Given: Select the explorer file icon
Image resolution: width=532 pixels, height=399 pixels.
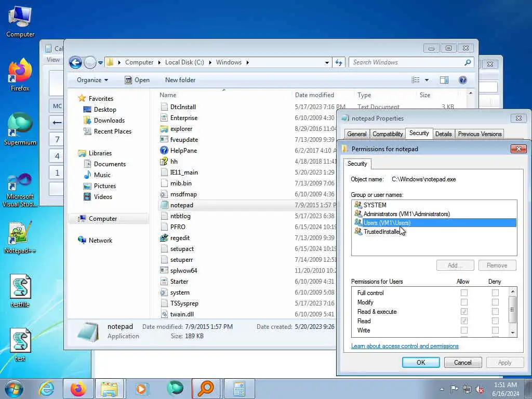Looking at the screenshot, I should [164, 129].
